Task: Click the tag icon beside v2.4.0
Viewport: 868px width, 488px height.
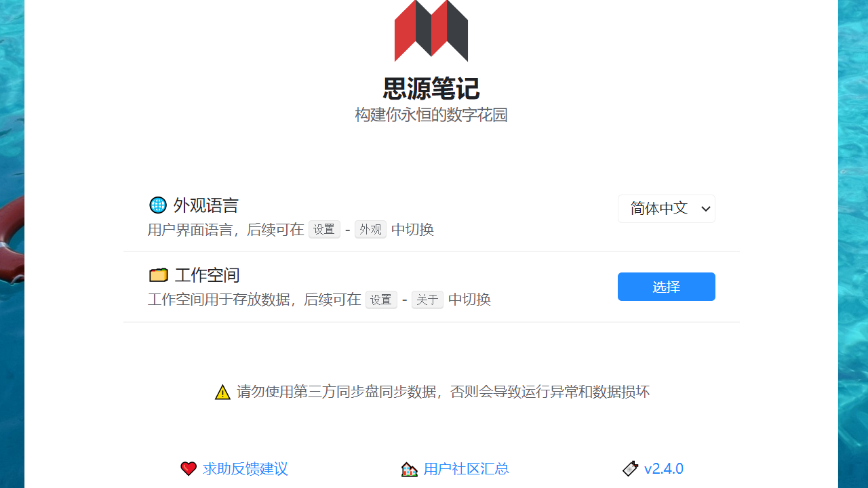Action: point(630,468)
